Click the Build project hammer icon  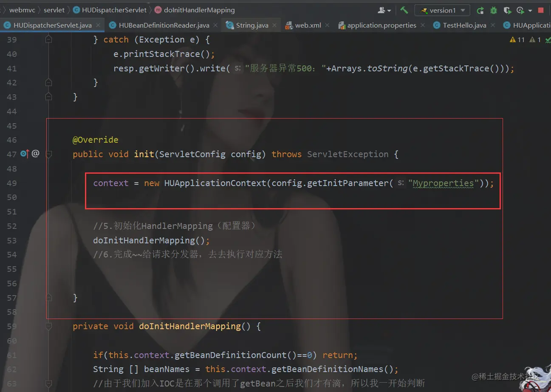[x=404, y=10]
